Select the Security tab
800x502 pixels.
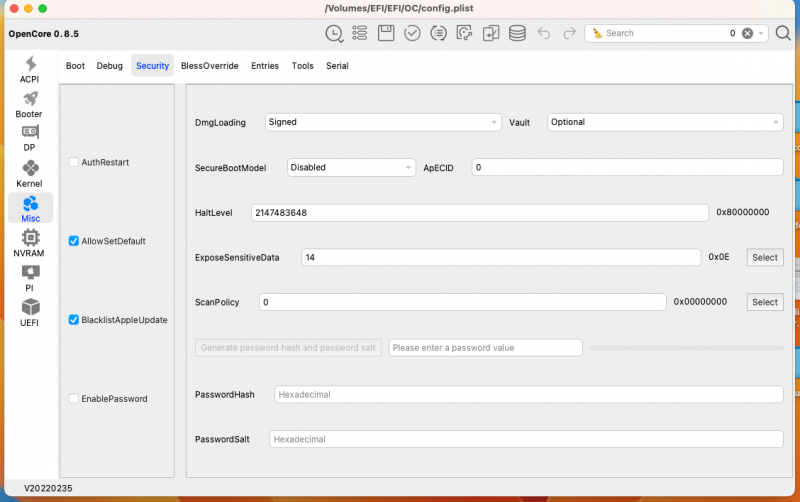tap(153, 66)
